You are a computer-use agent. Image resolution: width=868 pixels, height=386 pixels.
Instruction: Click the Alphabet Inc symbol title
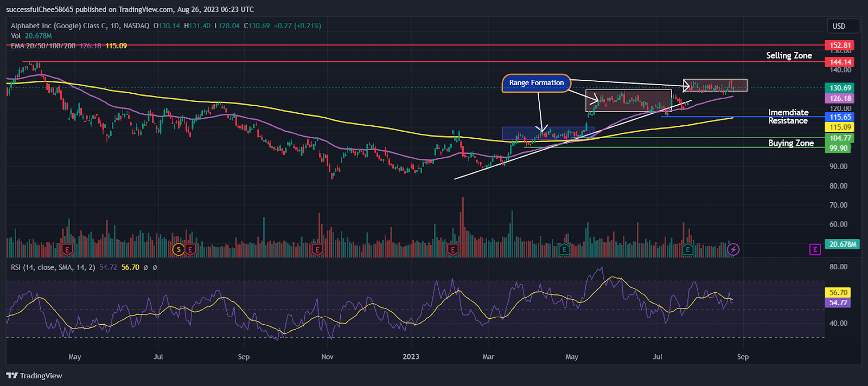tap(80, 26)
